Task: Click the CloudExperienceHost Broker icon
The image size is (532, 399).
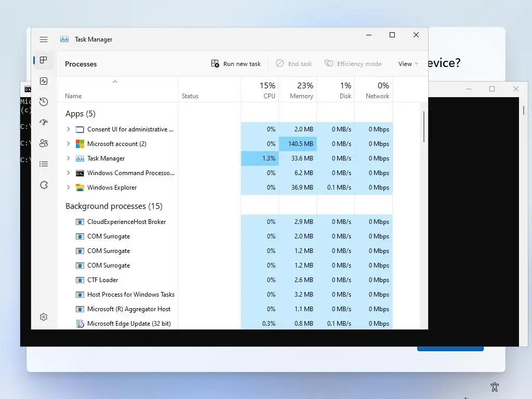Action: pyautogui.click(x=79, y=222)
